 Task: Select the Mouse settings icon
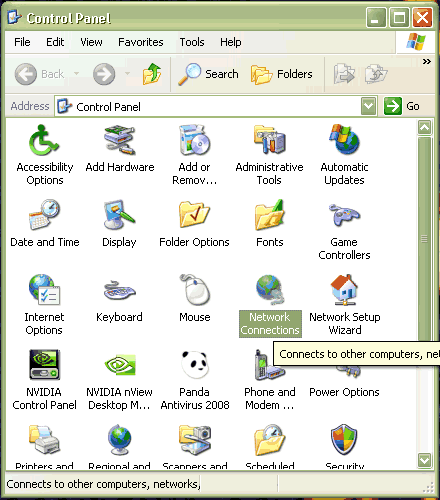194,290
